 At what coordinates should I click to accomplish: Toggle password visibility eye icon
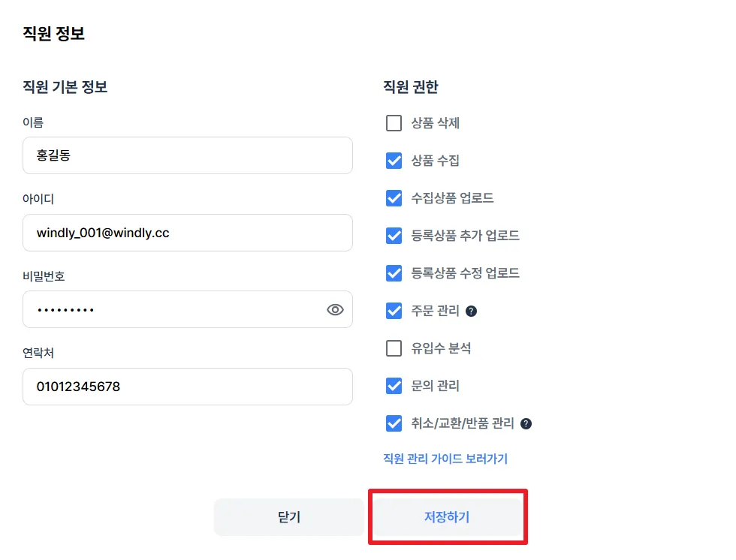(x=335, y=309)
